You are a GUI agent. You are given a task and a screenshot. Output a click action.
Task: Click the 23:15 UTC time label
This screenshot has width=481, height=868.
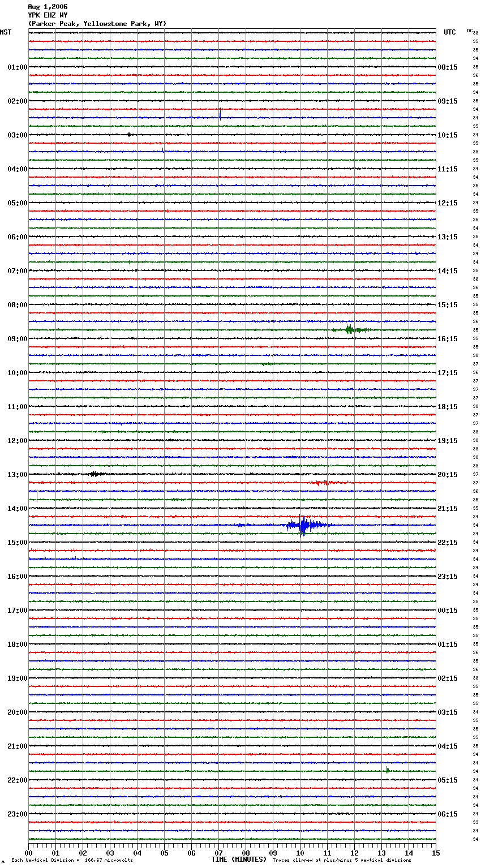448,577
